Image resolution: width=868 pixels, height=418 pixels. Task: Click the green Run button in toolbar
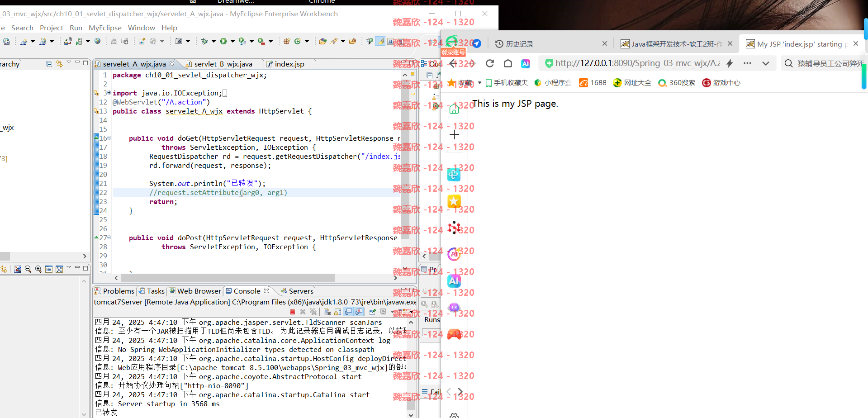tap(223, 41)
